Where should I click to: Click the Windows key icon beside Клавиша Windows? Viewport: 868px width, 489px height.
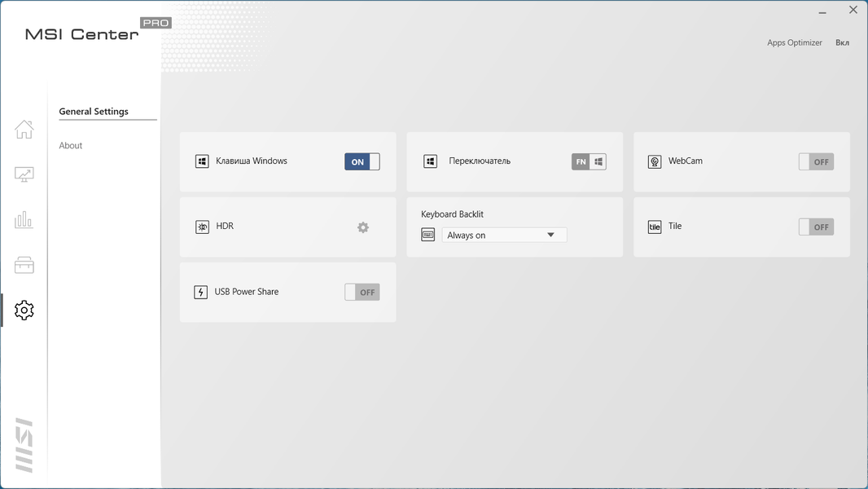click(x=202, y=161)
